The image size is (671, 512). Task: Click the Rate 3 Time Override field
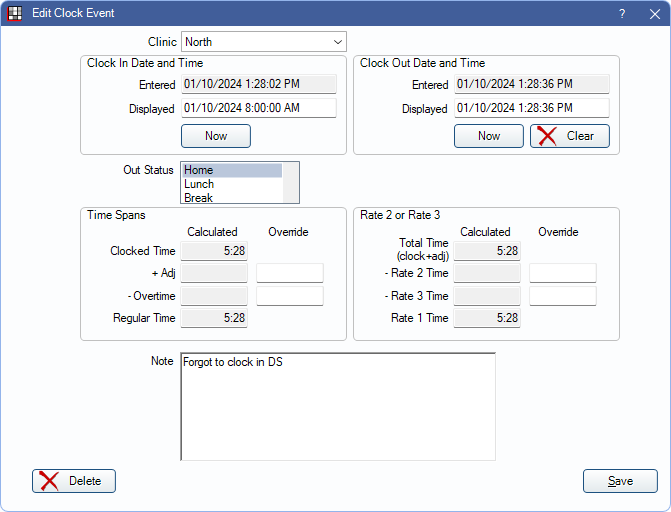tap(563, 296)
